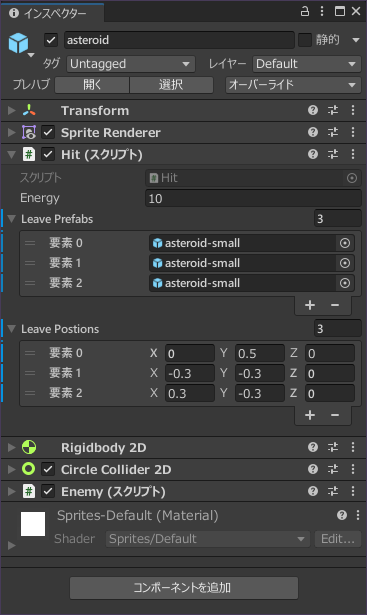Remove element from Leave Prefabs with minus
This screenshot has width=367, height=615.
click(335, 305)
